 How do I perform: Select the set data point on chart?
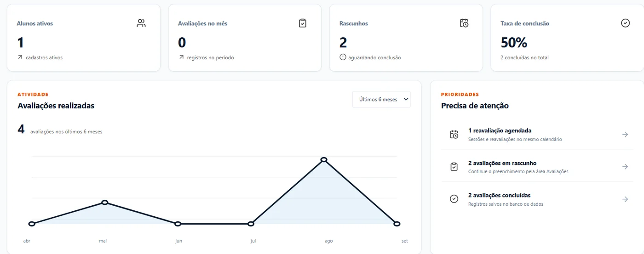[x=397, y=224]
